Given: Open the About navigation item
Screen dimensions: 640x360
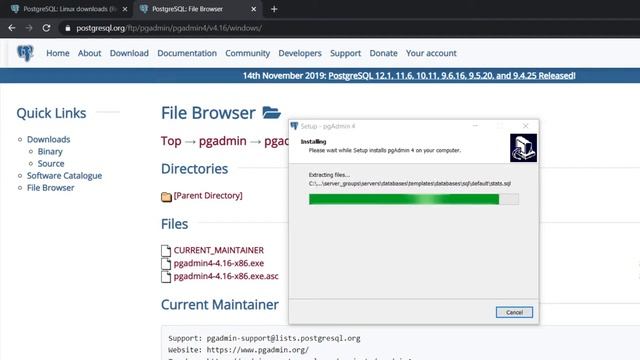Looking at the screenshot, I should click(x=89, y=53).
